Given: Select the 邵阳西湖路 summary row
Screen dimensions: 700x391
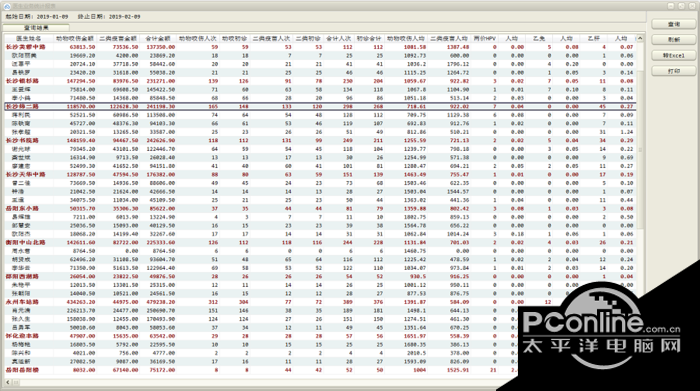Looking at the screenshot, I should pyautogui.click(x=320, y=276).
